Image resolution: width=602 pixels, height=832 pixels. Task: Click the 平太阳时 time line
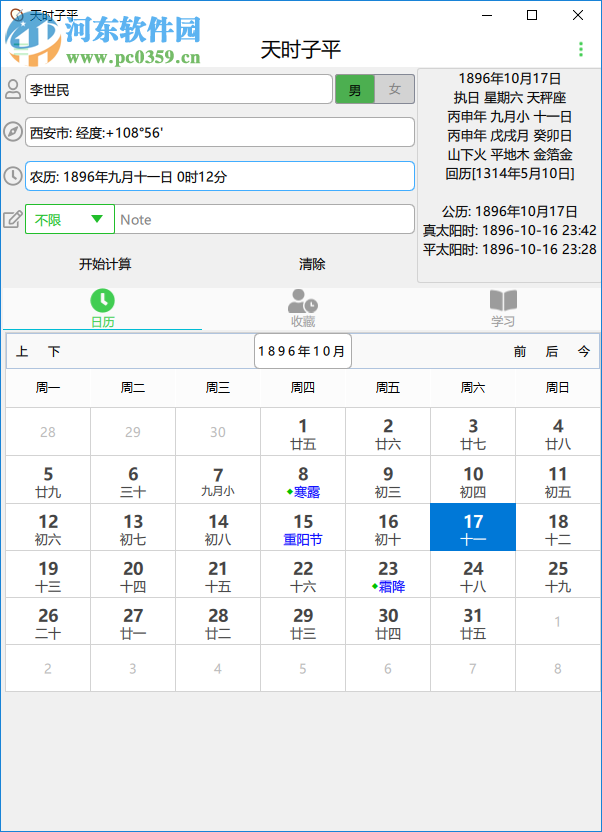click(x=510, y=249)
